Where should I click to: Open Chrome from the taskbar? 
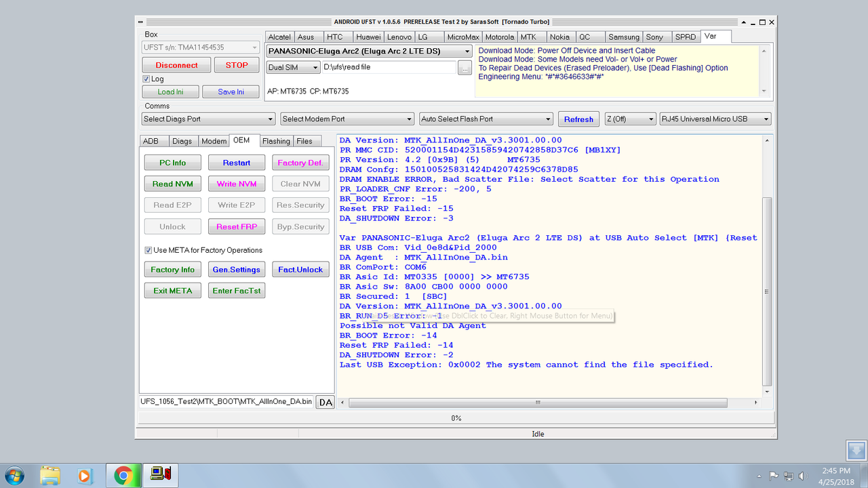coord(123,476)
